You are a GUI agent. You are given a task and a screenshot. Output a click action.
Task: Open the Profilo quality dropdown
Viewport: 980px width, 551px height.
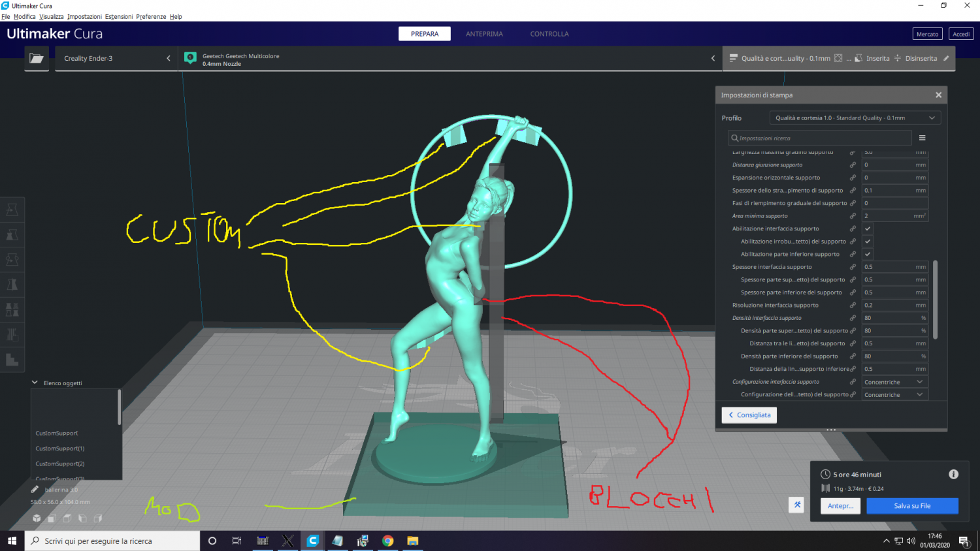[855, 118]
